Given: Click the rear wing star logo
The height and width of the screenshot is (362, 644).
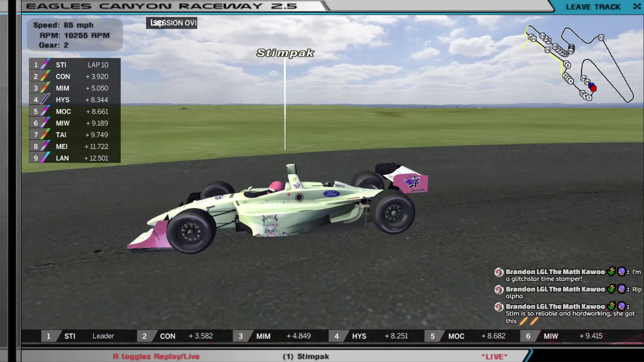Looking at the screenshot, I should [x=412, y=182].
